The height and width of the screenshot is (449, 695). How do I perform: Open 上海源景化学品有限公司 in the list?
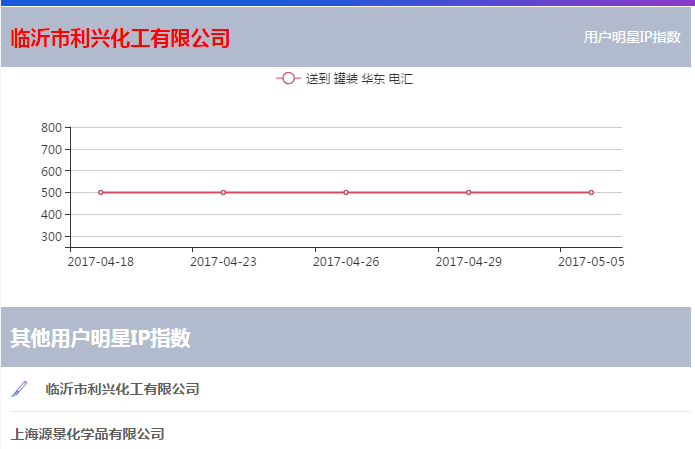click(x=87, y=433)
